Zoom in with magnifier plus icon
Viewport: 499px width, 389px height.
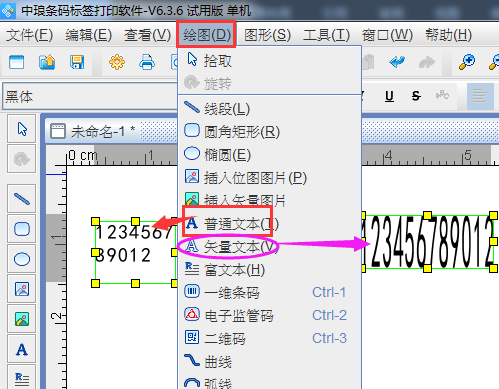point(467,62)
